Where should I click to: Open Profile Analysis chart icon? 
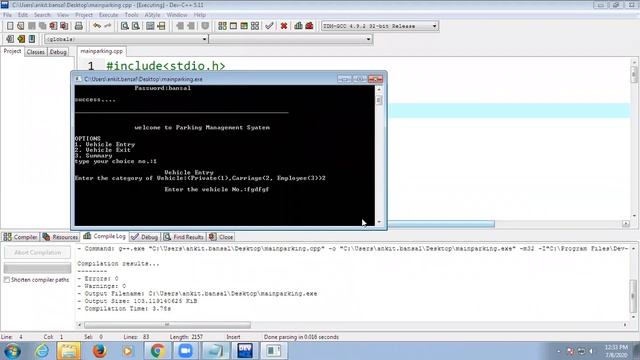[x=298, y=26]
